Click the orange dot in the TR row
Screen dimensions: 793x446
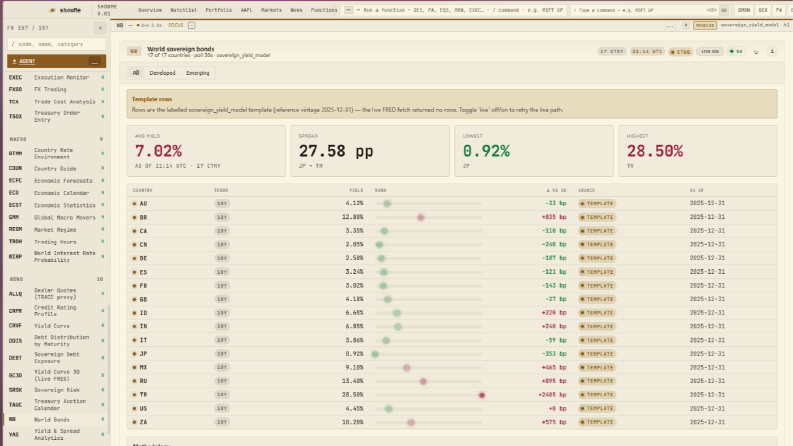tap(135, 395)
